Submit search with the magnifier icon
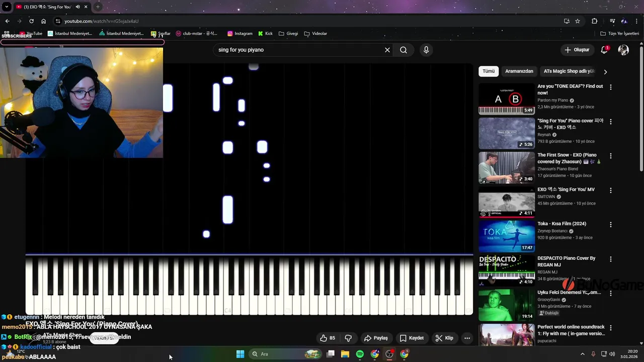644x362 pixels. pyautogui.click(x=404, y=50)
